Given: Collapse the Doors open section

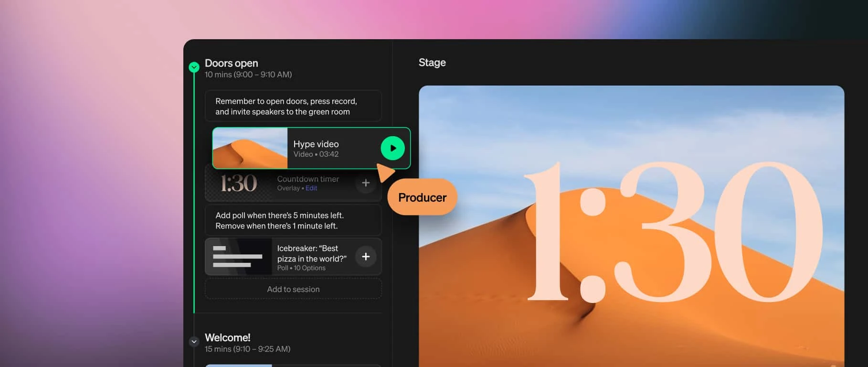Looking at the screenshot, I should [x=194, y=67].
